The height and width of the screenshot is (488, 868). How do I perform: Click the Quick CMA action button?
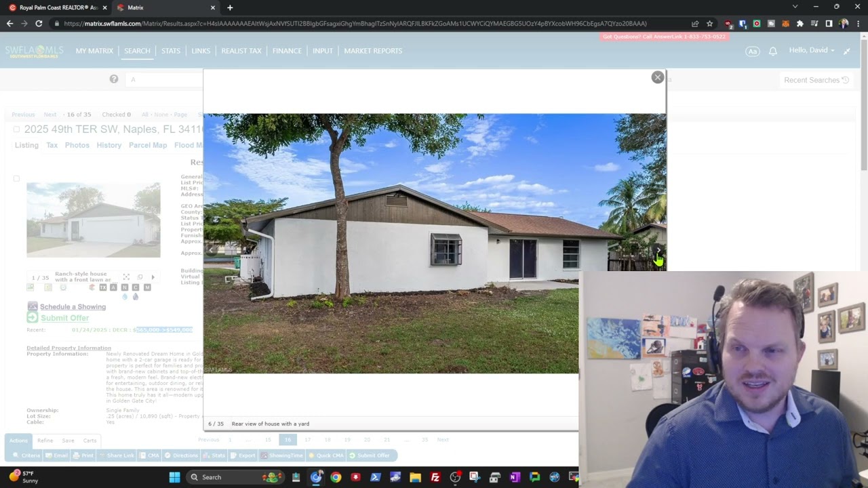click(326, 455)
